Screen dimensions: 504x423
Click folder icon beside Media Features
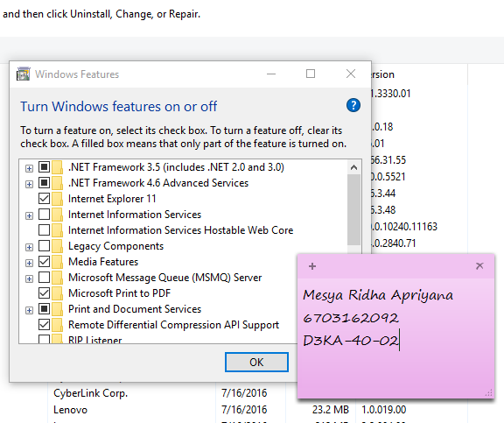[57, 262]
